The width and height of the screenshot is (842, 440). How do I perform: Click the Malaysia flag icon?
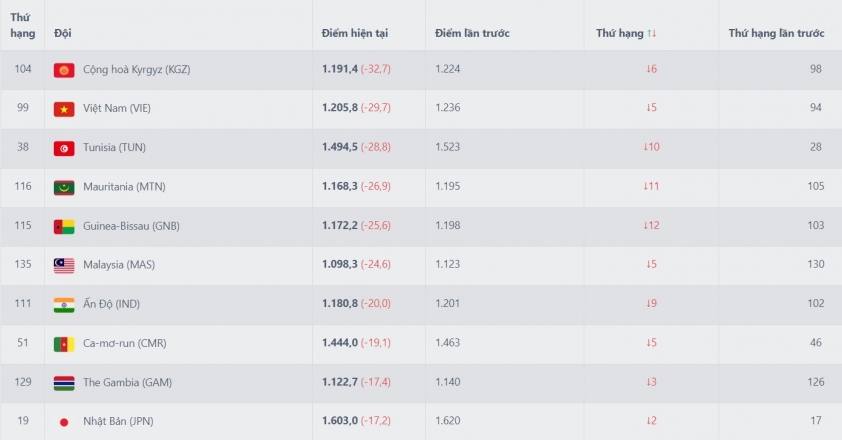(64, 265)
